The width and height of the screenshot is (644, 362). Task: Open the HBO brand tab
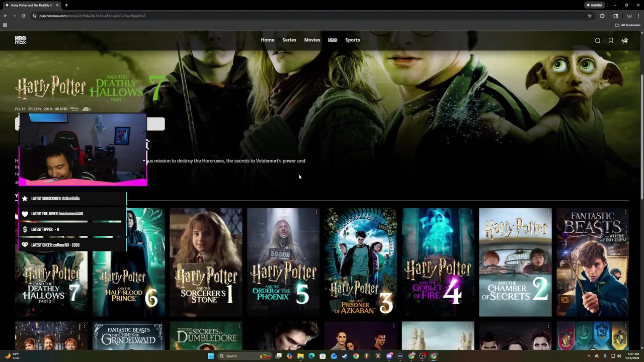click(x=333, y=40)
